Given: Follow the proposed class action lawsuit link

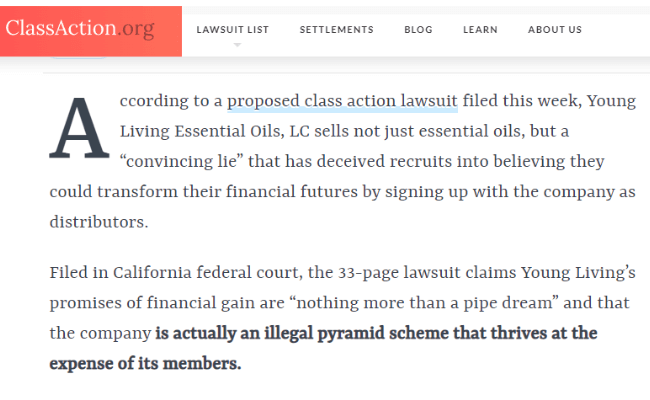Looking at the screenshot, I should point(342,101).
